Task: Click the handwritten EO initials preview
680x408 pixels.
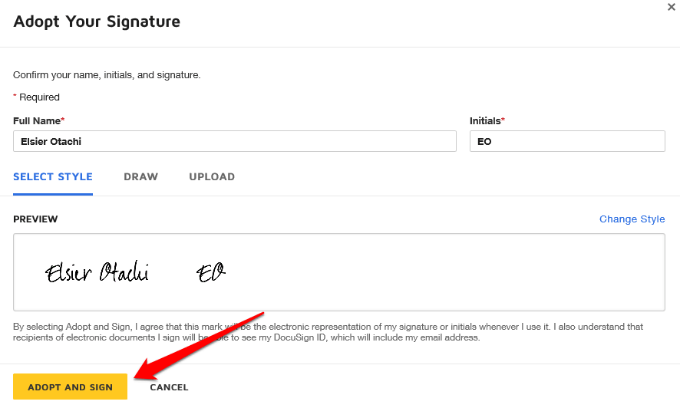Action: tap(211, 272)
